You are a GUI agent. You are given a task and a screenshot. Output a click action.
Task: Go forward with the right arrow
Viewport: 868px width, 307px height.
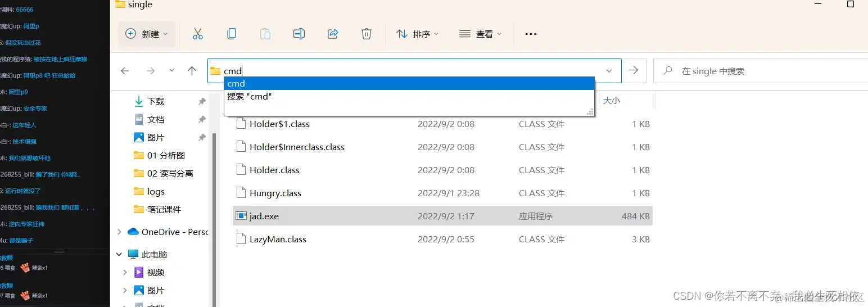[x=151, y=71]
